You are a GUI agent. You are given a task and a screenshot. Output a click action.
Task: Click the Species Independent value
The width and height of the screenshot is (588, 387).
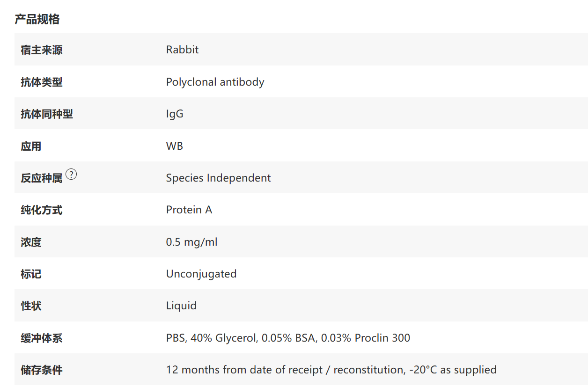click(x=218, y=178)
